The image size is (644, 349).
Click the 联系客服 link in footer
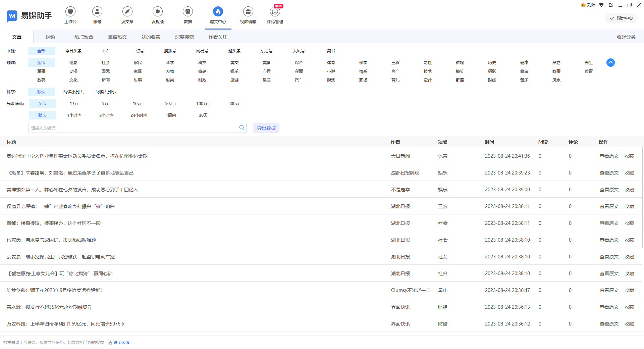tap(121, 343)
